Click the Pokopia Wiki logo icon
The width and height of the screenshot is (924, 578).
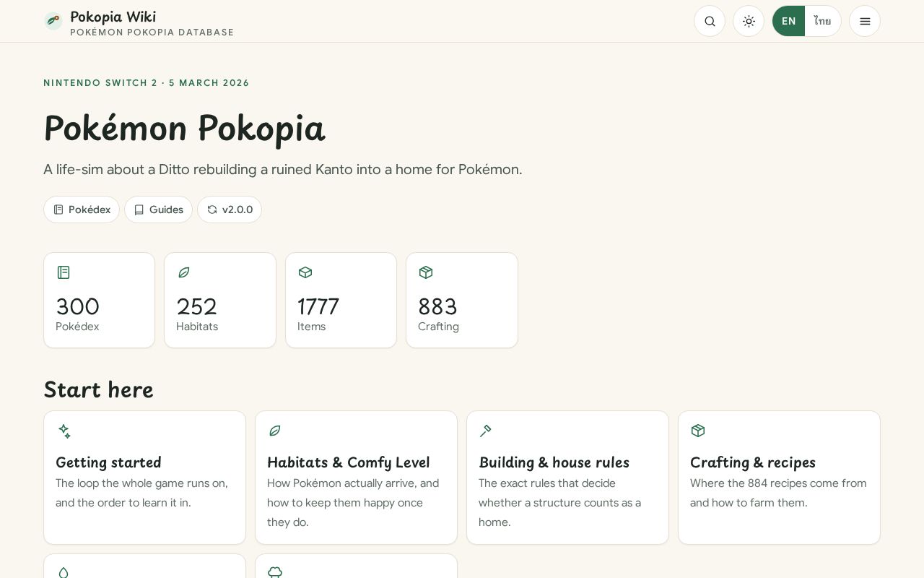[x=53, y=21]
